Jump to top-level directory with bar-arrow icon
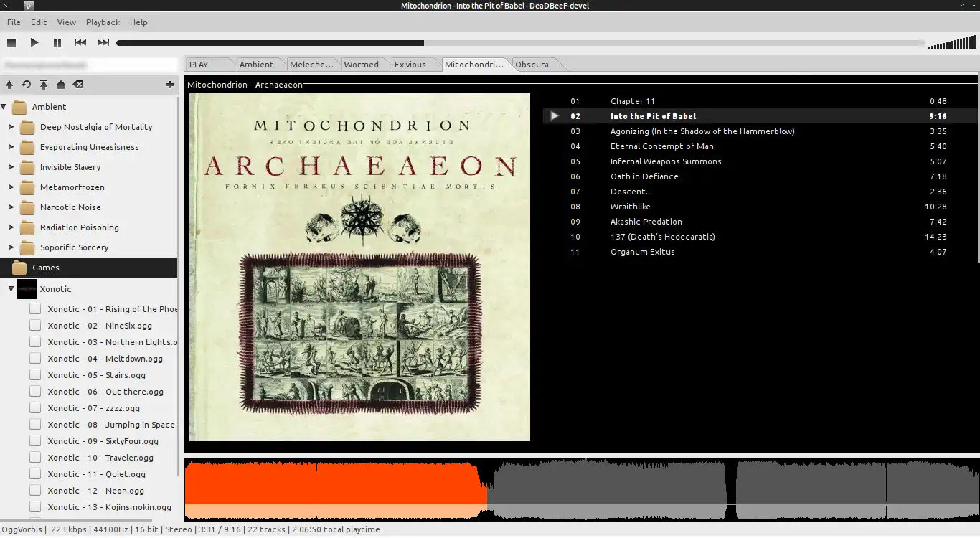 (x=44, y=85)
